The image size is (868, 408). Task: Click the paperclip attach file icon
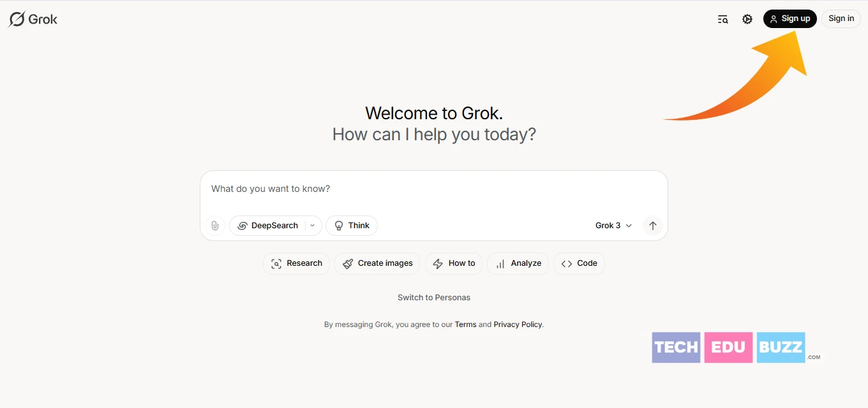(x=215, y=226)
